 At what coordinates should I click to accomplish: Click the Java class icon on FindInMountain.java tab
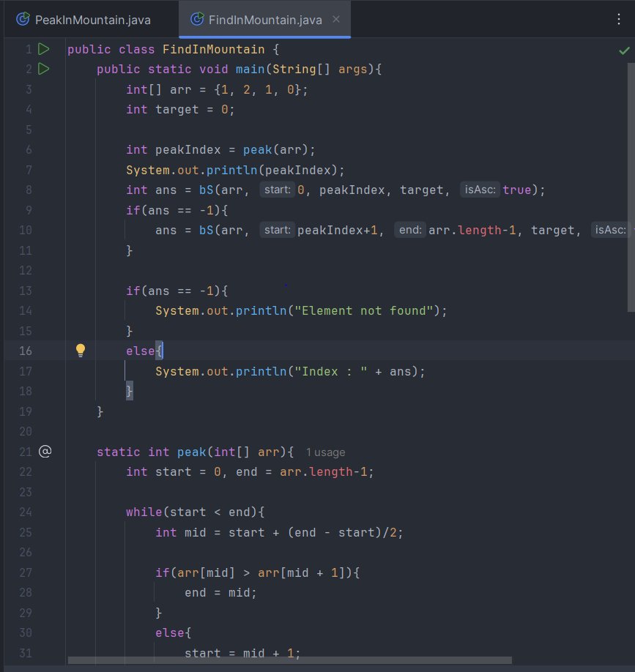[196, 18]
